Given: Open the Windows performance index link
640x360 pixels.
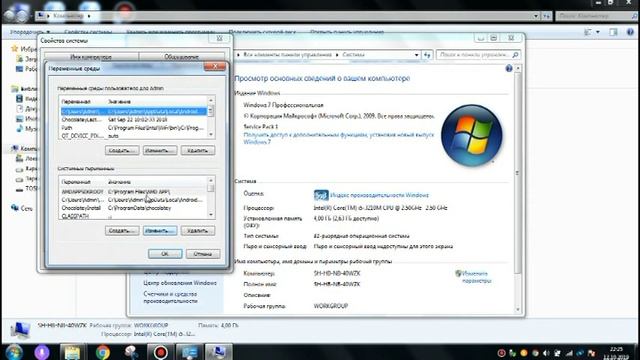Looking at the screenshot, I should (379, 195).
